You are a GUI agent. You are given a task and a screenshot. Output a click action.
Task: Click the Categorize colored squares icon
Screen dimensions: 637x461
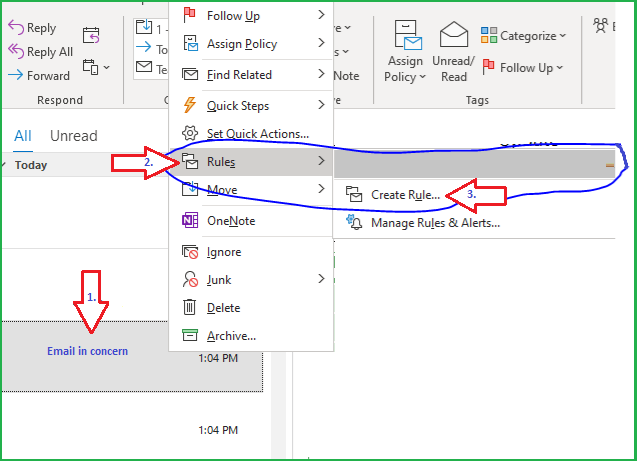(x=489, y=35)
